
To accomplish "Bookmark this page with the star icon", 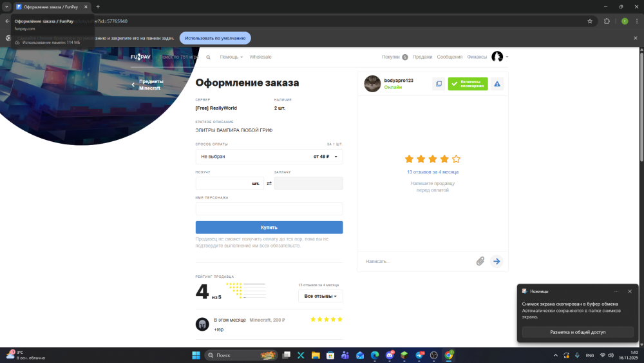I will click(x=590, y=21).
